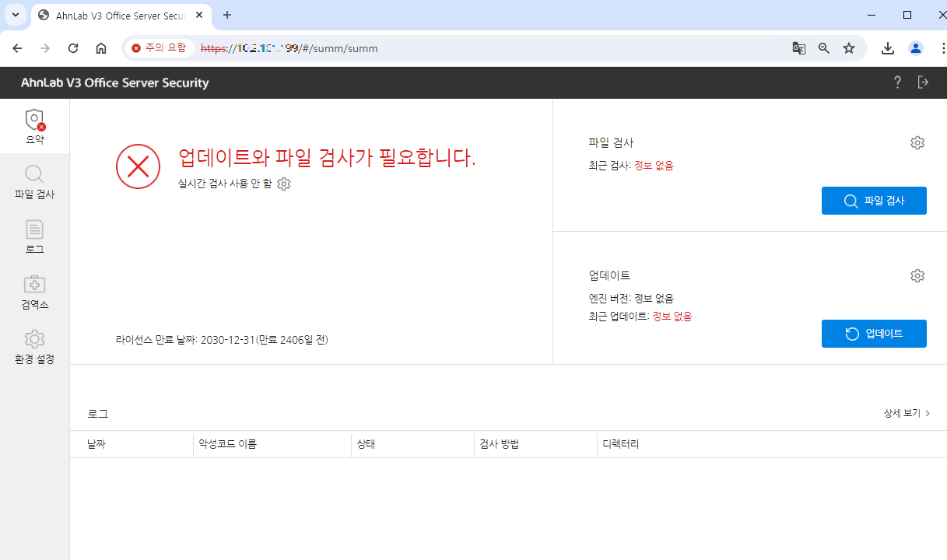
Task: Click the 디렉터리 column header
Action: point(621,444)
